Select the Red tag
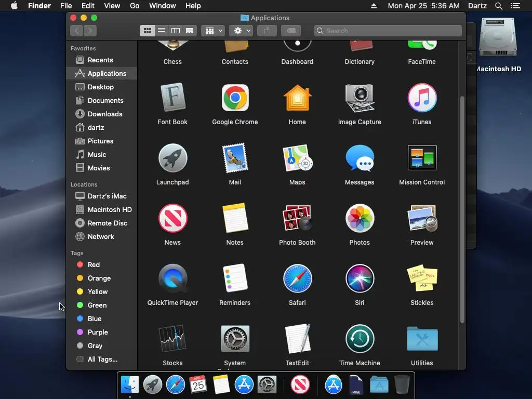 coord(101,264)
